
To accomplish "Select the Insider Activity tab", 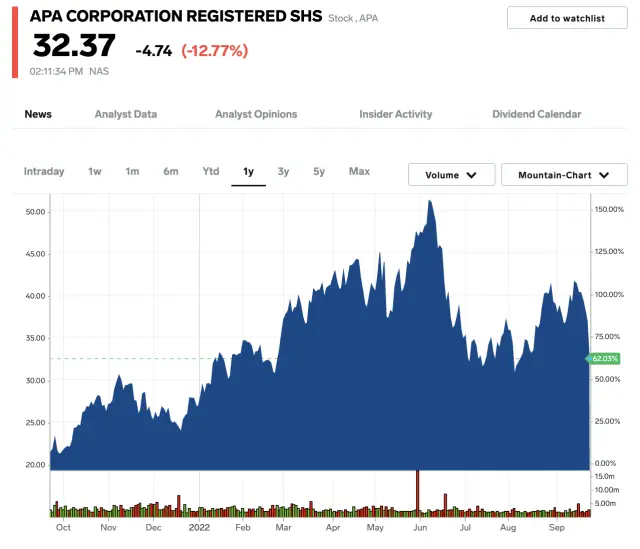I will coord(396,114).
